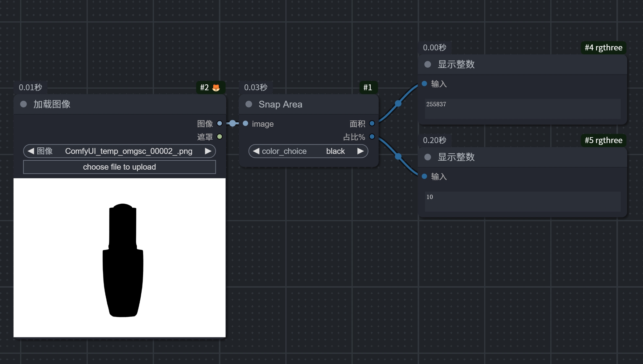Click the #1 badge above Snap Area
Image resolution: width=643 pixels, height=364 pixels.
(x=368, y=87)
